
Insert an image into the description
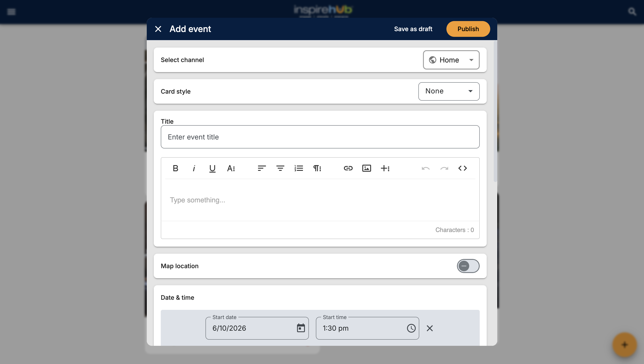[366, 168]
